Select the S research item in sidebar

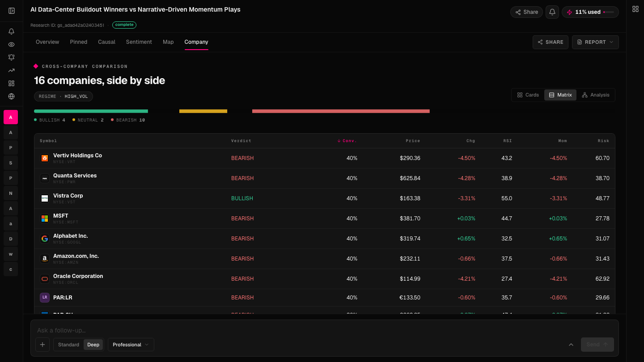[11, 163]
